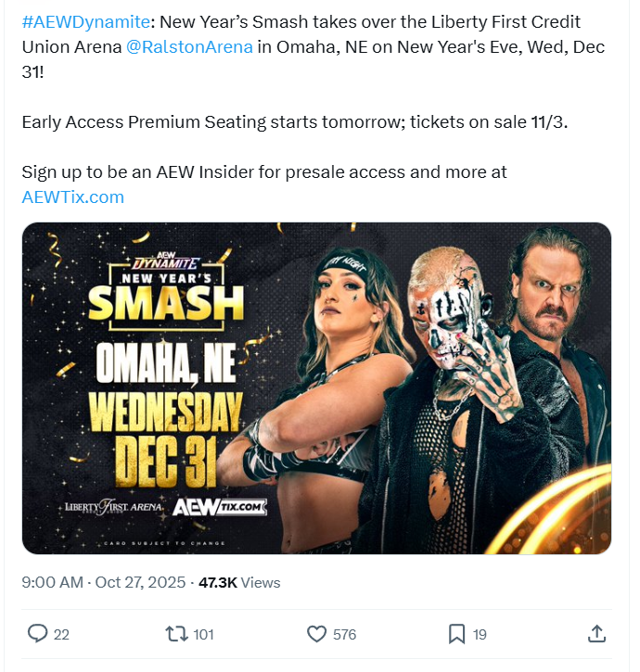640x672 pixels.
Task: Click the reply speech bubble icon
Action: click(37, 634)
